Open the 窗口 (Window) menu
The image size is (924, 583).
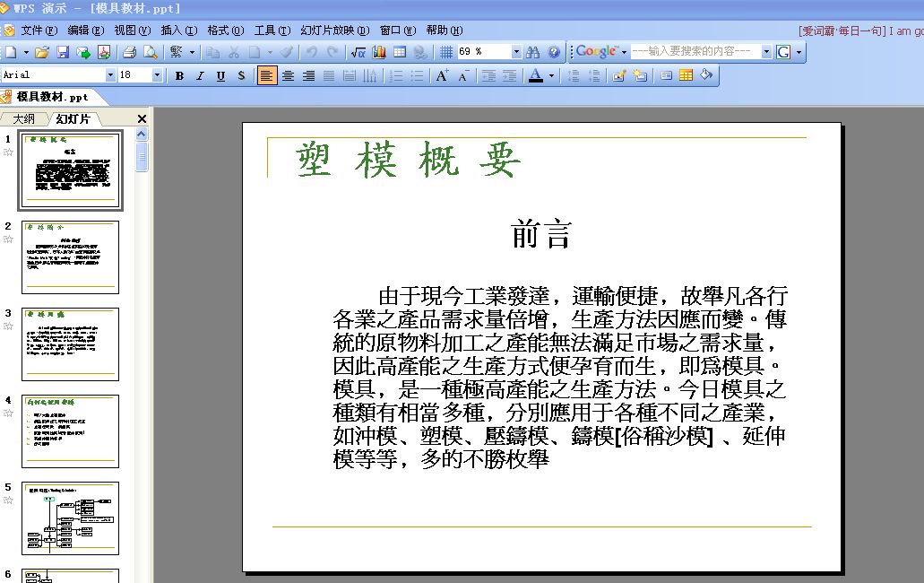click(x=398, y=30)
